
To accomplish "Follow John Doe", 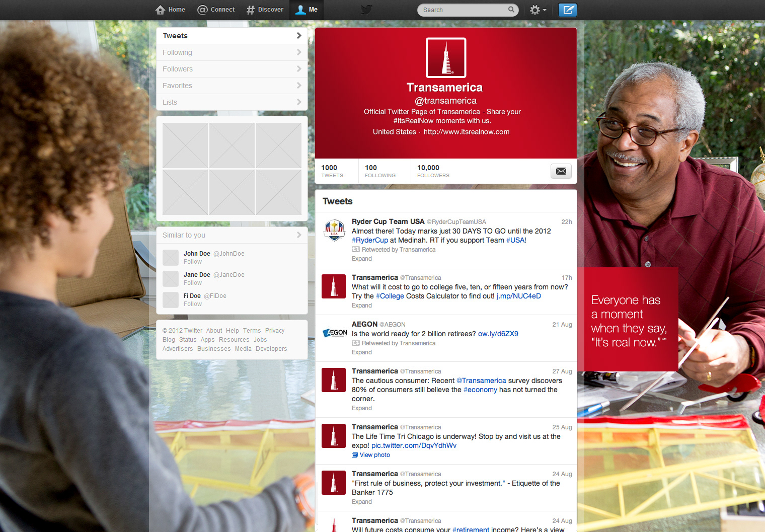I will click(x=193, y=262).
